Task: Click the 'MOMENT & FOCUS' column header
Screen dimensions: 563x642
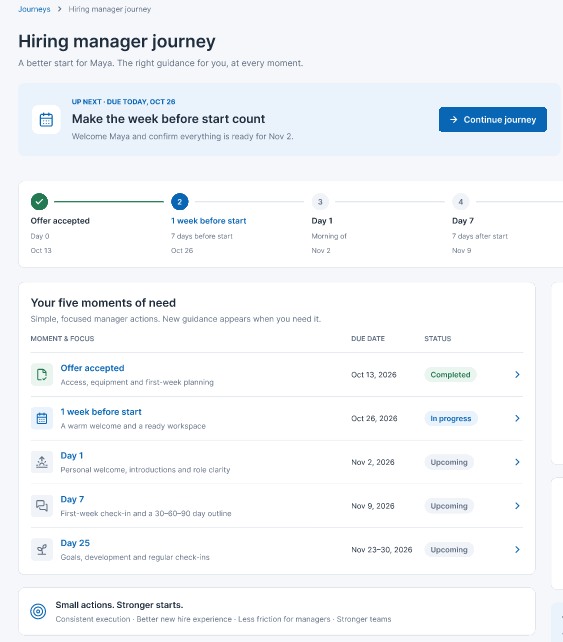Action: pyautogui.click(x=62, y=339)
